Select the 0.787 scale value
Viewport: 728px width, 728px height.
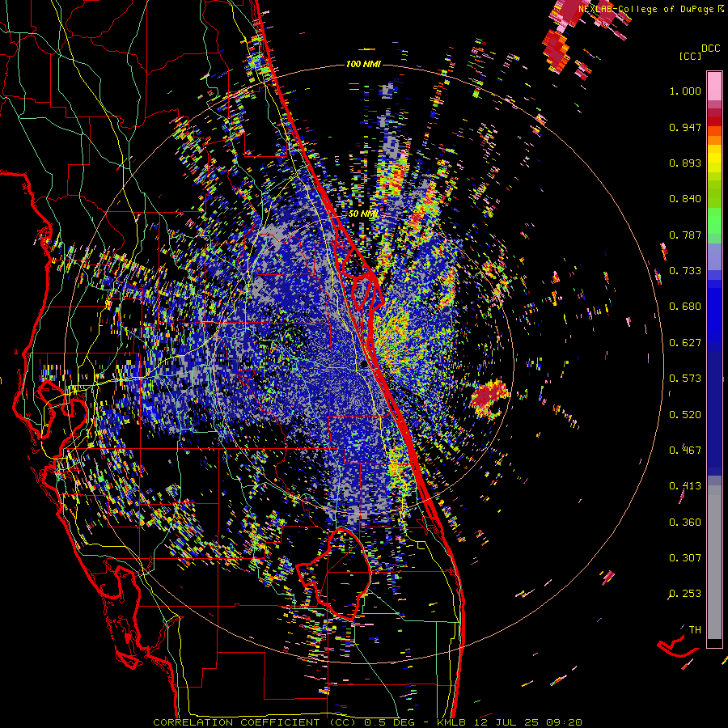pos(685,235)
